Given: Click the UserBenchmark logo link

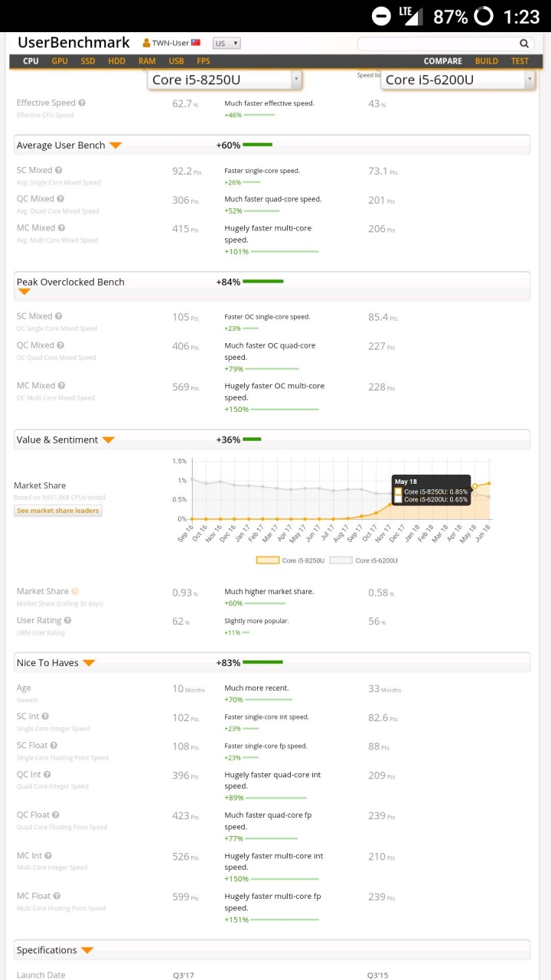Looking at the screenshot, I should 74,43.
